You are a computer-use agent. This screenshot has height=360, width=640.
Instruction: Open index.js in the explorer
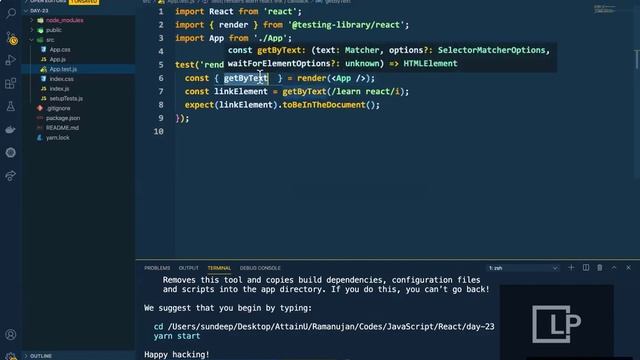point(59,89)
